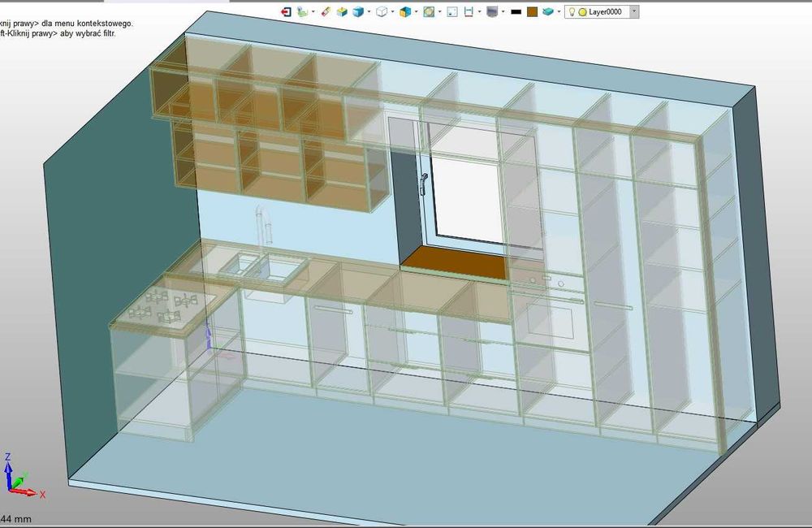Click hint text 'aby wybrać filtr'
812x528 pixels.
click(x=88, y=33)
